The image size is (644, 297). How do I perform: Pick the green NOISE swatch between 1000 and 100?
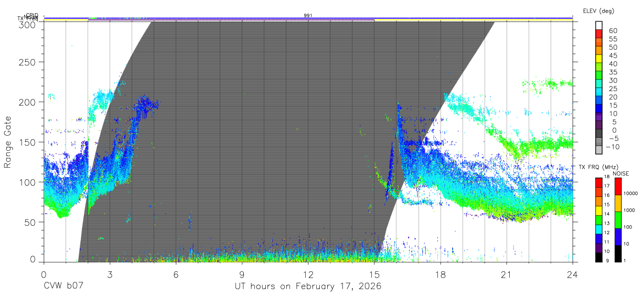[618, 219]
